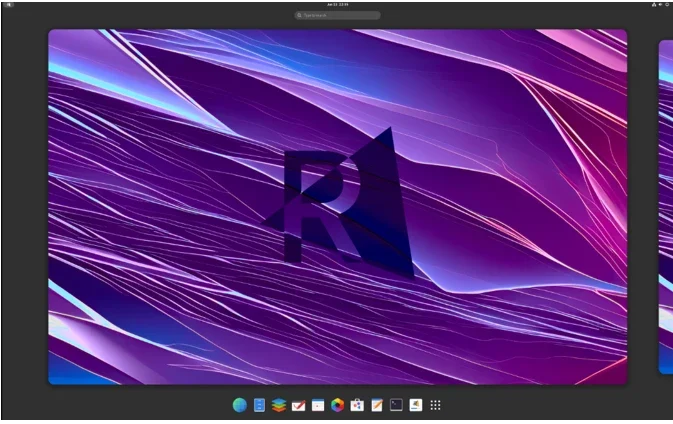This screenshot has height=424, width=673.
Task: Click the volume icon in top bar
Action: click(x=659, y=4)
